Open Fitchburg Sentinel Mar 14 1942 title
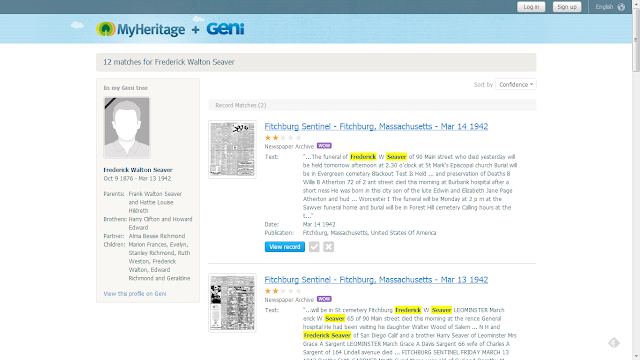Screen dimensions: 640x360 pyautogui.click(x=376, y=127)
